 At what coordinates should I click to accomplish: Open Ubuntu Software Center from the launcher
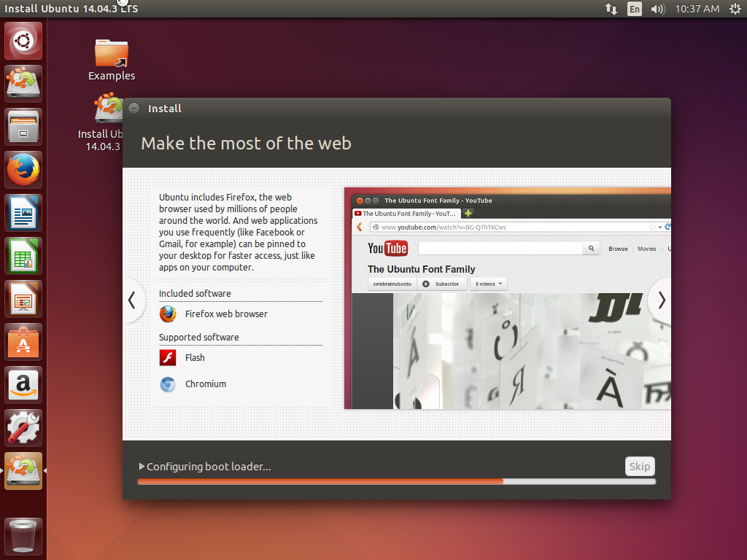pos(23,342)
